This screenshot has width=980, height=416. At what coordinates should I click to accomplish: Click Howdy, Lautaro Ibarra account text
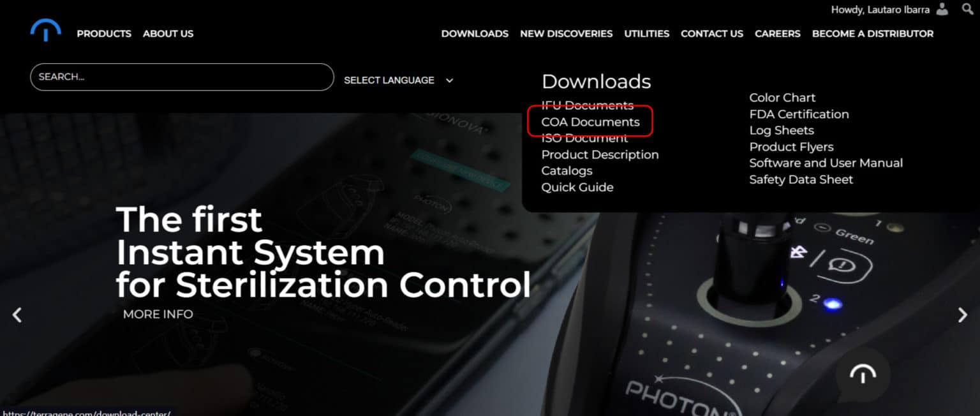880,10
